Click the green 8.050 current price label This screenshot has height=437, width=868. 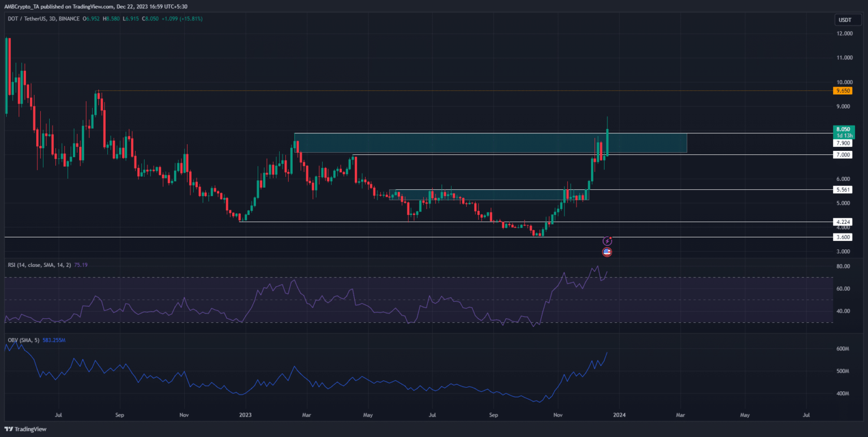click(843, 129)
